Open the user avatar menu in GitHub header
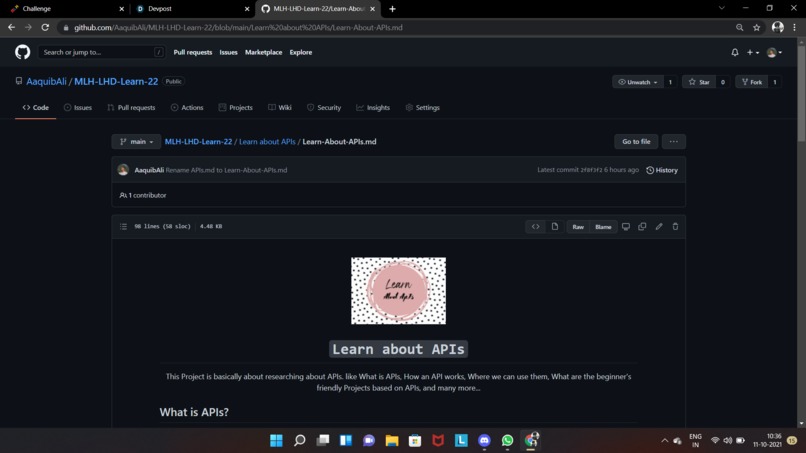This screenshot has height=453, width=806. coord(774,52)
